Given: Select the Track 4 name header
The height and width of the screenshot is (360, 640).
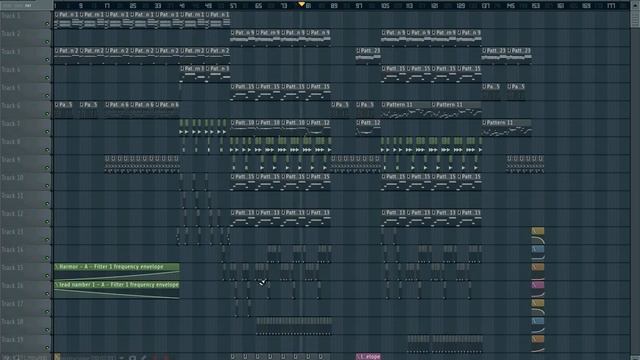Looking at the screenshot, I should pyautogui.click(x=11, y=70).
